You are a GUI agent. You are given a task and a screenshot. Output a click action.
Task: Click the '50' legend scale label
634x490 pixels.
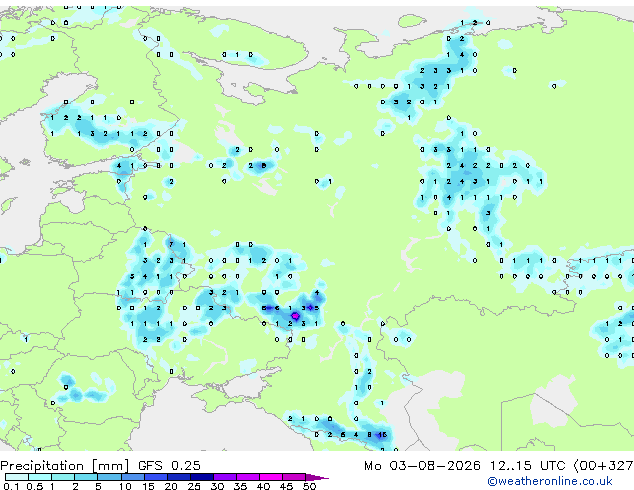pos(309,486)
